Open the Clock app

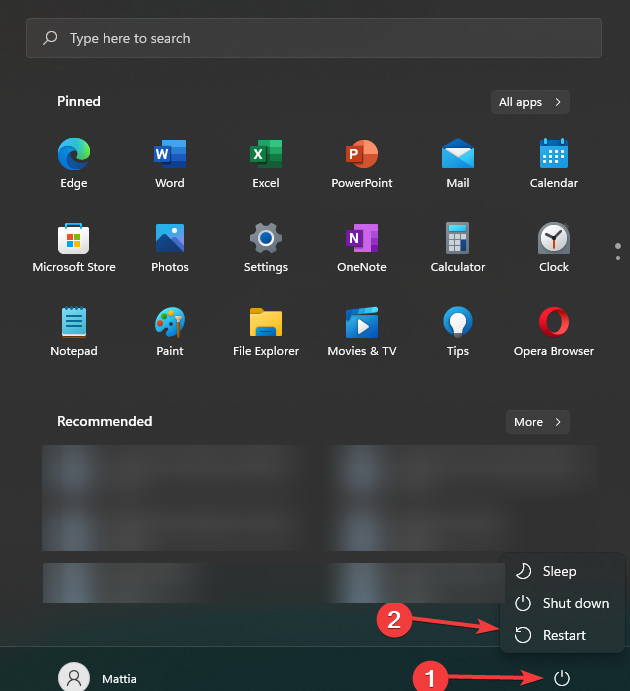pyautogui.click(x=554, y=247)
